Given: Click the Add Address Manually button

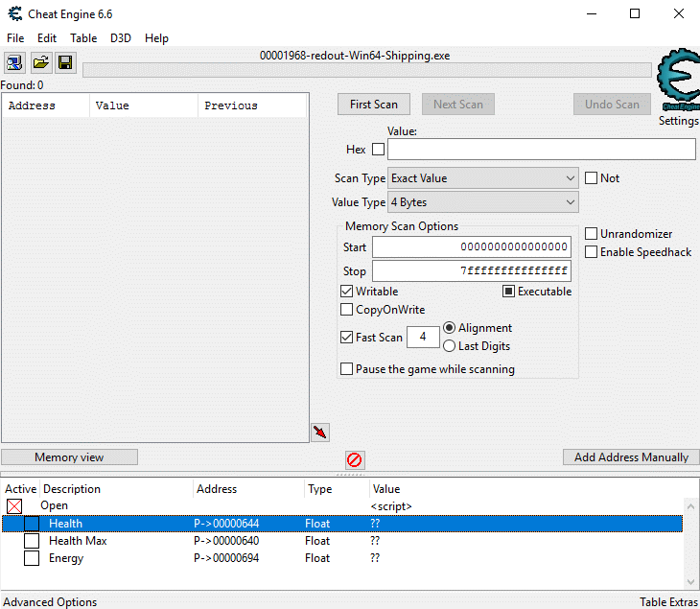Looking at the screenshot, I should tap(631, 457).
